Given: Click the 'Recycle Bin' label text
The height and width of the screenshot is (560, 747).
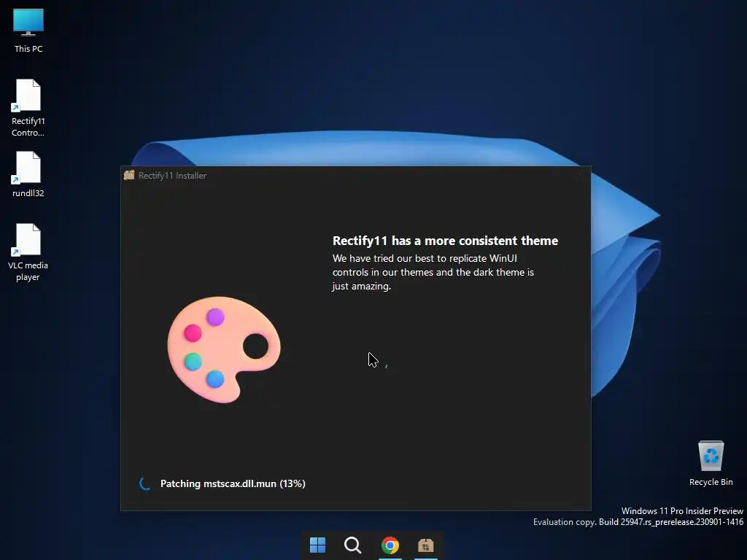Looking at the screenshot, I should pos(711,482).
